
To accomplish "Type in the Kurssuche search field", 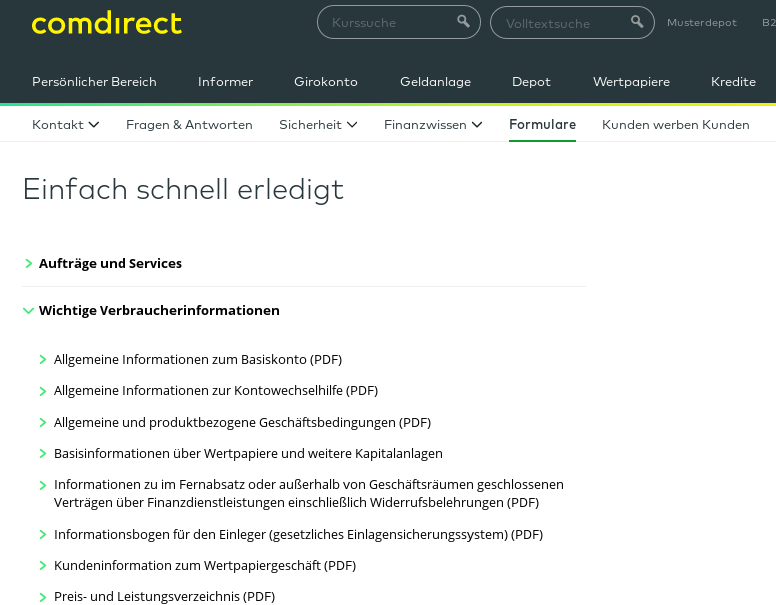I will click(388, 22).
